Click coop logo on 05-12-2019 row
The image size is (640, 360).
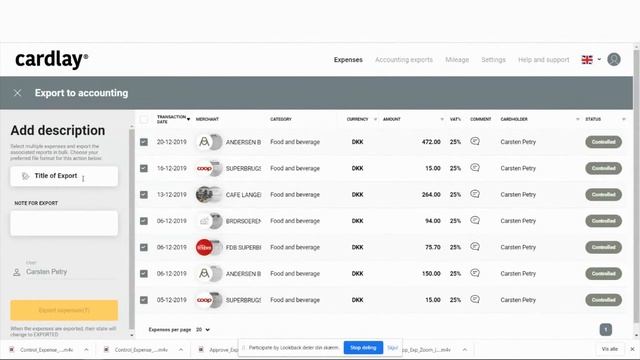click(x=204, y=300)
